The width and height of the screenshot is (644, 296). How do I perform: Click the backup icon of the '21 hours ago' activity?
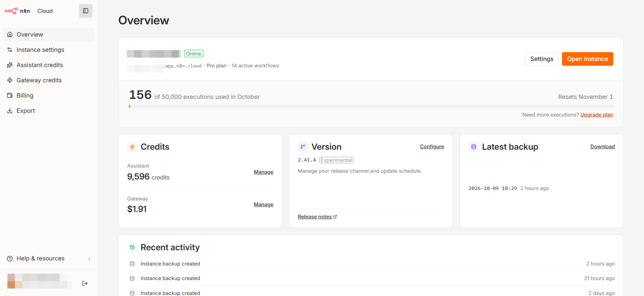pyautogui.click(x=132, y=278)
